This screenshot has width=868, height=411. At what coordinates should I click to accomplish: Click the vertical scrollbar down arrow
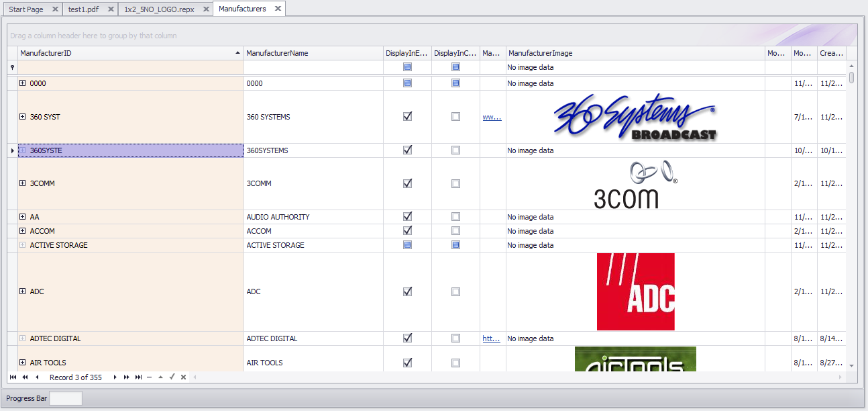[852, 366]
